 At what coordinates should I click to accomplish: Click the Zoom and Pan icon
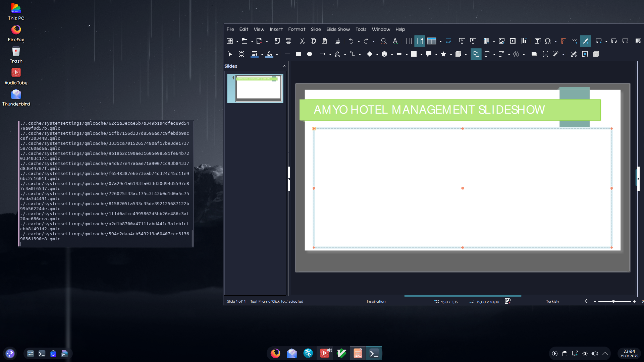pyautogui.click(x=241, y=54)
